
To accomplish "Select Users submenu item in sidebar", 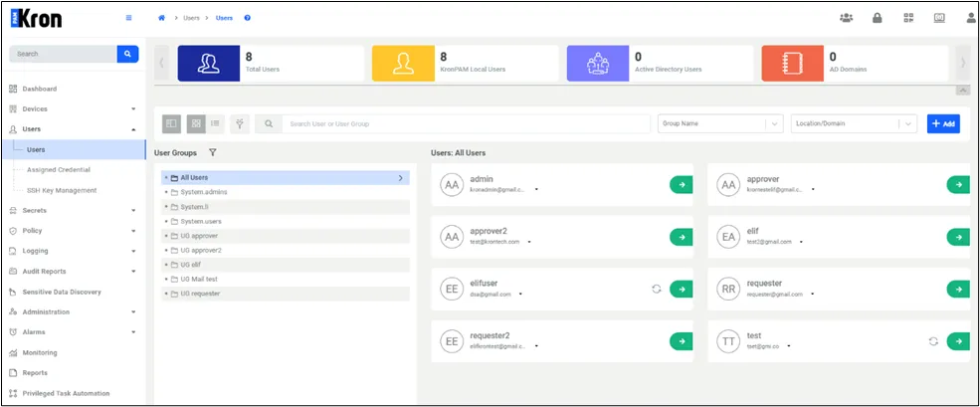I will pyautogui.click(x=75, y=150).
